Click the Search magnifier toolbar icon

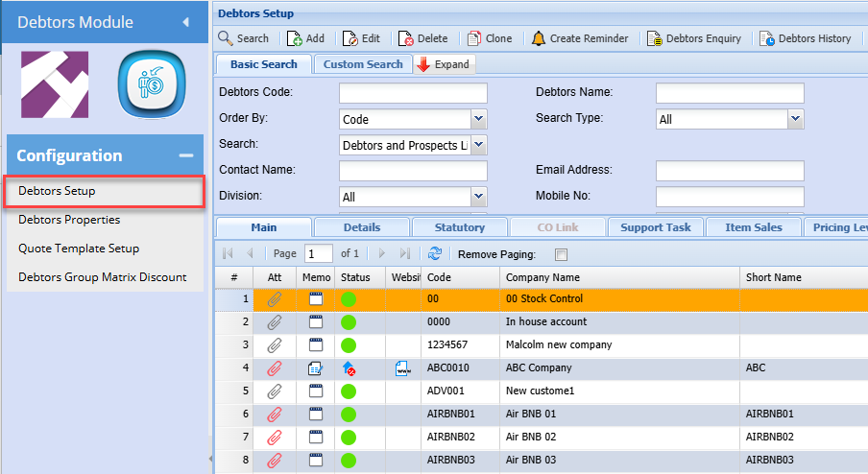[x=226, y=38]
